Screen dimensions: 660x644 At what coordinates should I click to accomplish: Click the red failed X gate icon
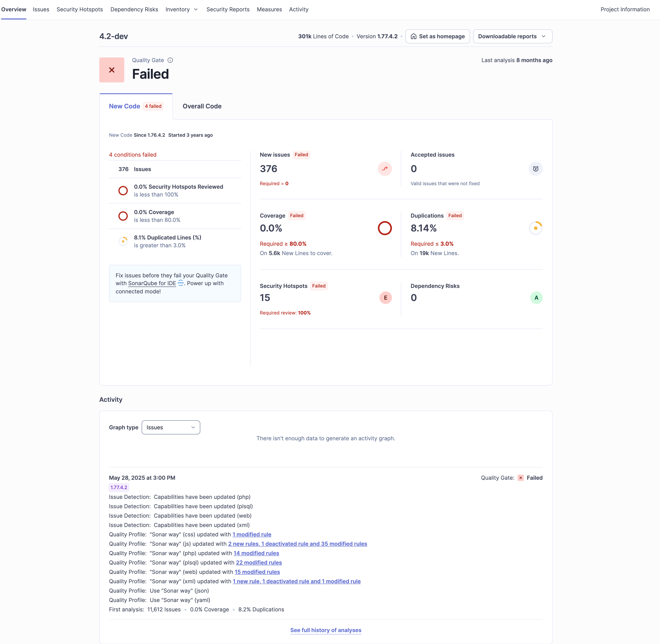(112, 70)
